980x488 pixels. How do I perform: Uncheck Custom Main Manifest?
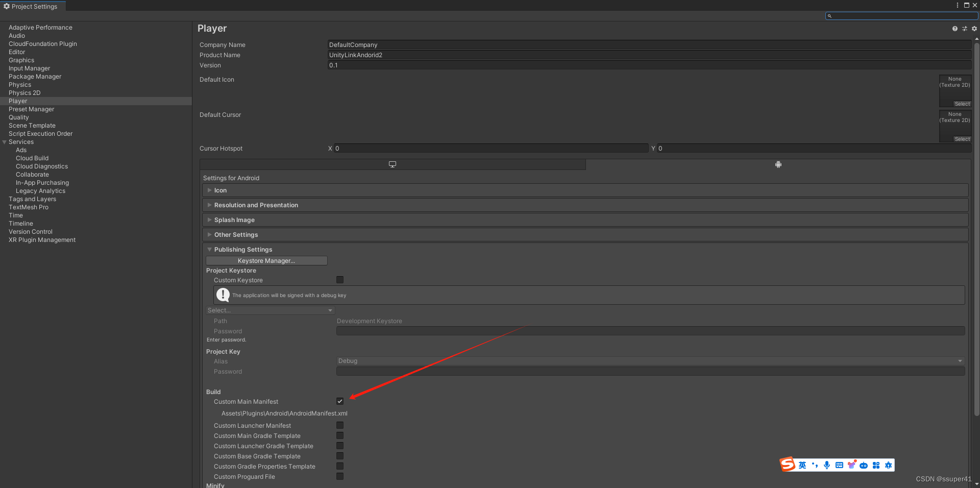point(340,401)
